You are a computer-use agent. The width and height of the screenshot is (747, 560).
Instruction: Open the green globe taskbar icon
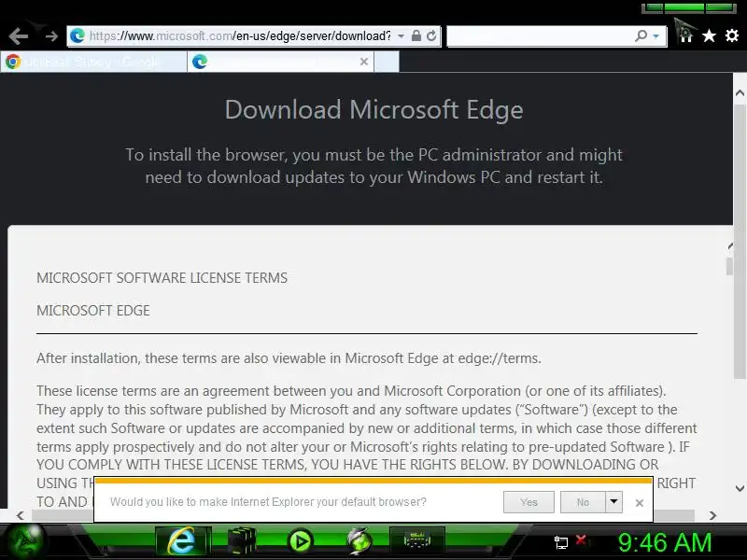[359, 541]
